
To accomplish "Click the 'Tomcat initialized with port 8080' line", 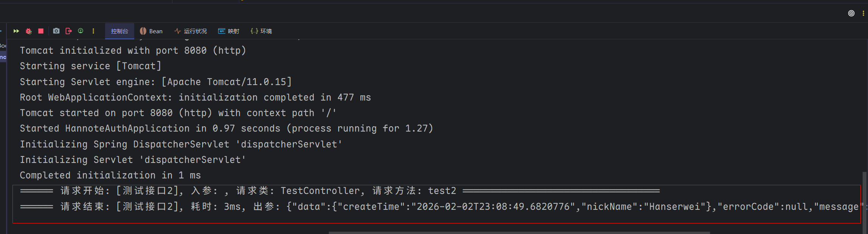I will pos(133,51).
